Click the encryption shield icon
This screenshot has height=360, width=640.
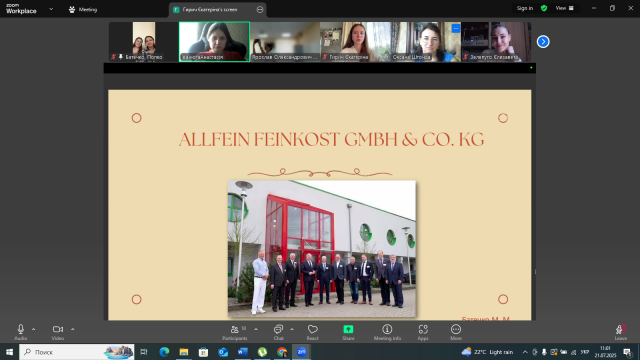tap(544, 8)
